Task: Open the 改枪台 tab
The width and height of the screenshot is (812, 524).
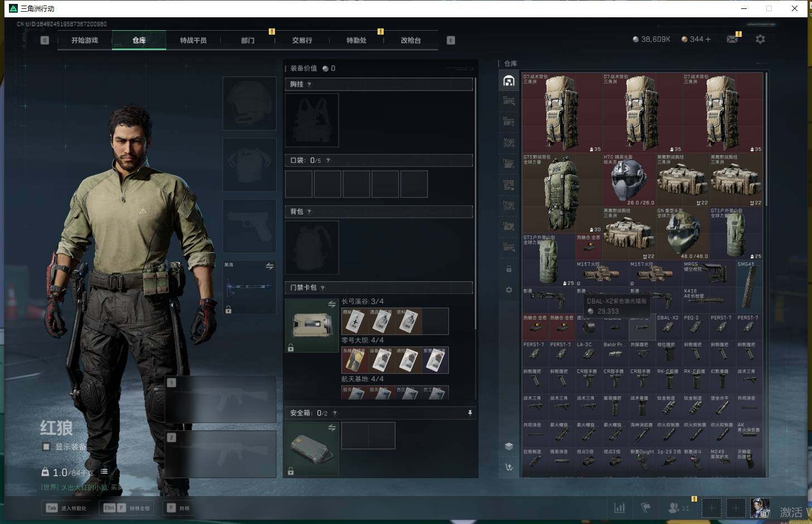Action: [411, 40]
